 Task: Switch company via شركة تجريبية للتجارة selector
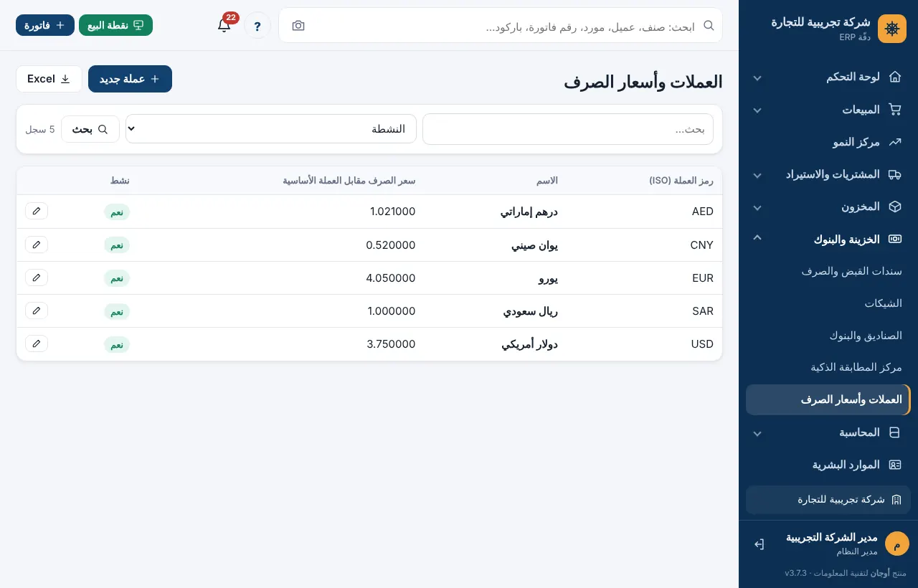pos(828,500)
